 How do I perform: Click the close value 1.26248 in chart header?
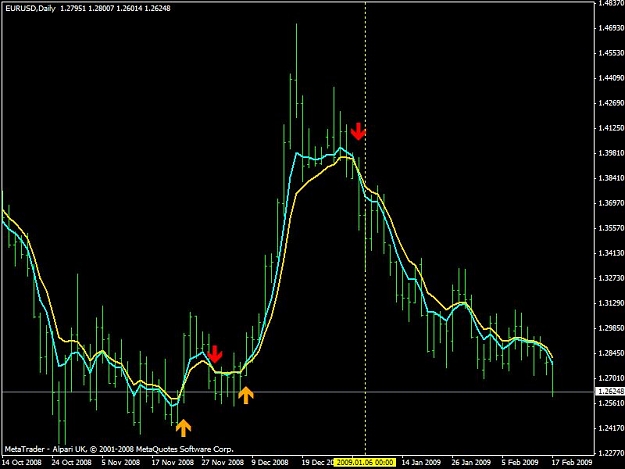[x=157, y=8]
